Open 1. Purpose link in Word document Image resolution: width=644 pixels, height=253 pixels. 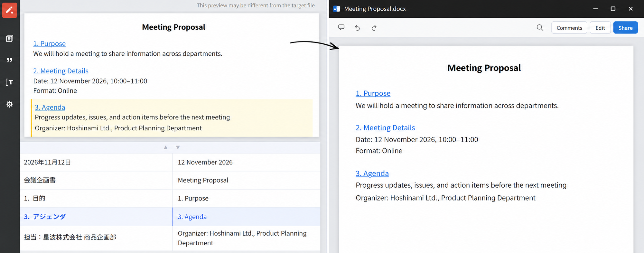373,93
